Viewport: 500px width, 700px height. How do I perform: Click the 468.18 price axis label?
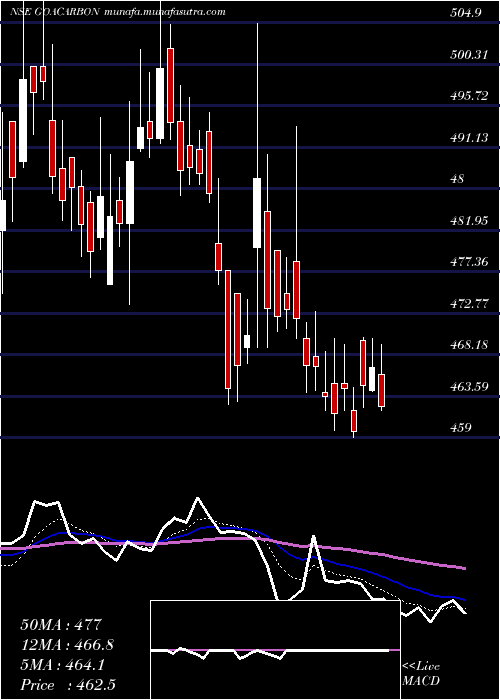coord(469,345)
